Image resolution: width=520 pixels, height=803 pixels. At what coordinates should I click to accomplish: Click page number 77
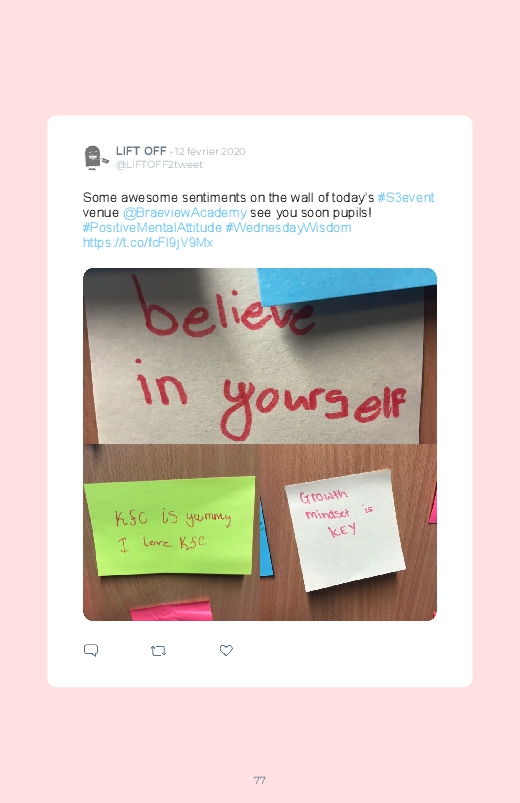(x=260, y=780)
